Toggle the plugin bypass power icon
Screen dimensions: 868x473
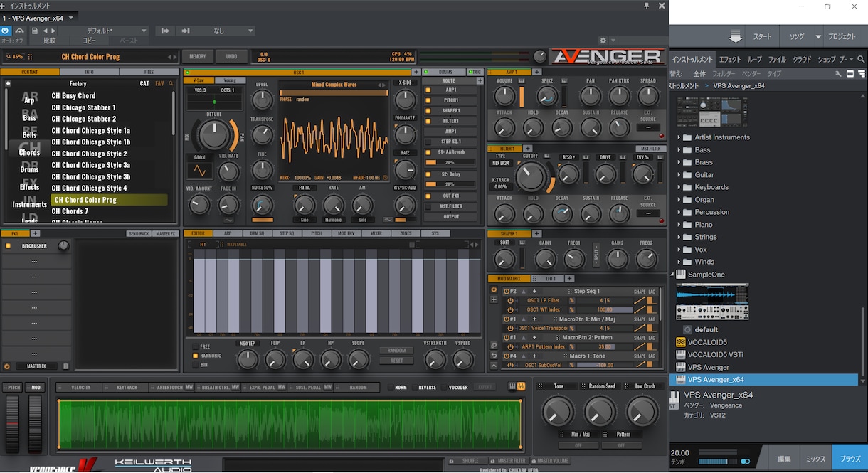(6, 31)
